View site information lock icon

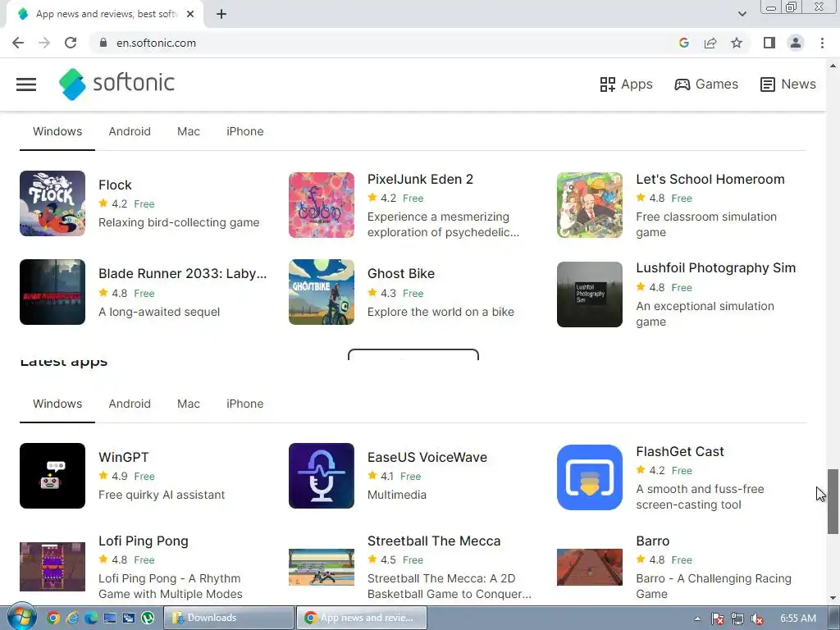pyautogui.click(x=103, y=43)
